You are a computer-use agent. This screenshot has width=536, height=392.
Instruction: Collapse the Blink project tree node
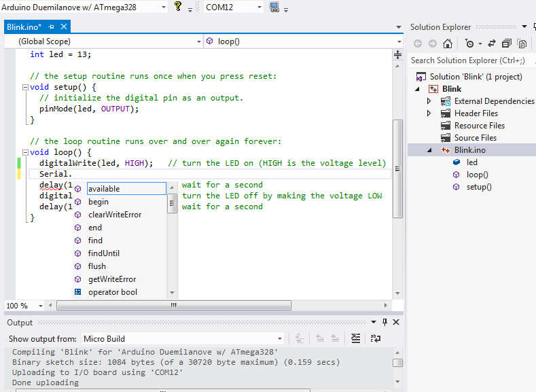[417, 89]
